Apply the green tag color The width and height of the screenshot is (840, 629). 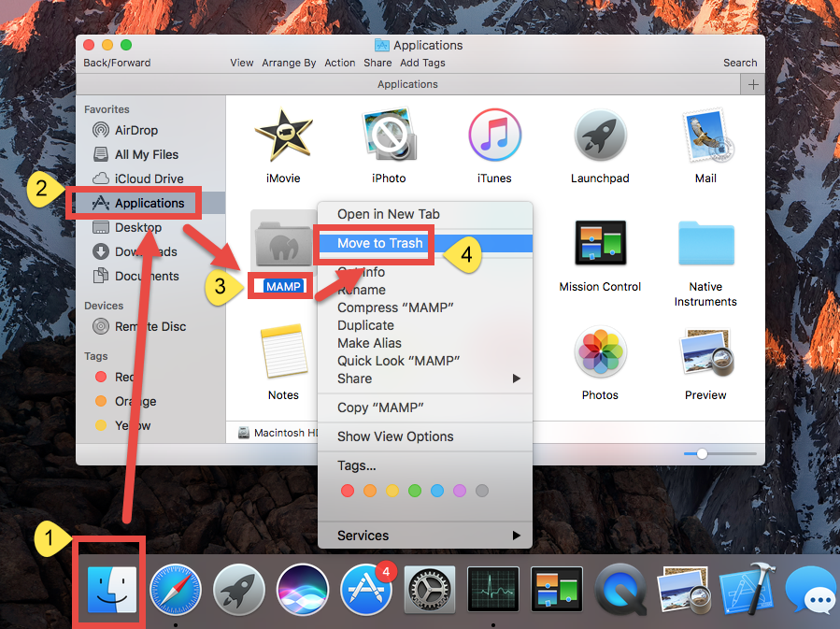(415, 490)
